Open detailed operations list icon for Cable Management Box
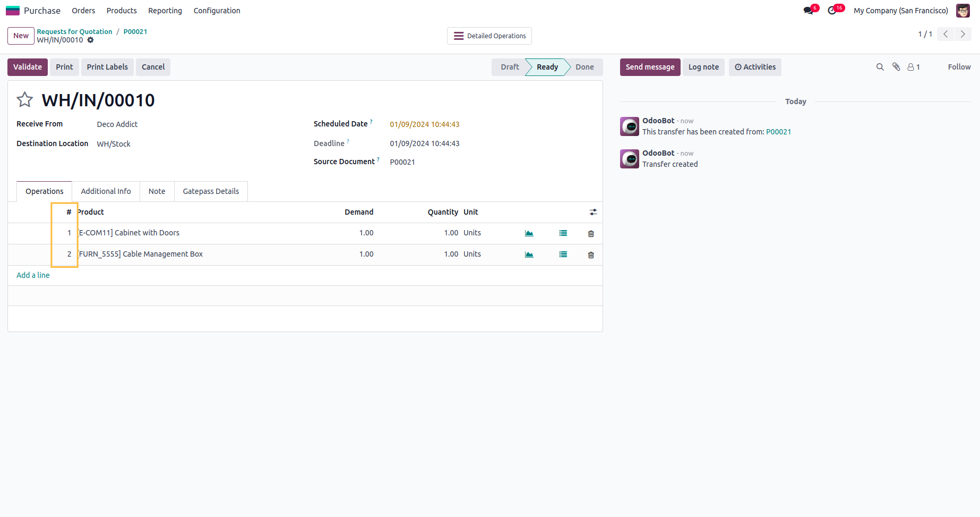The height and width of the screenshot is (517, 980). point(563,255)
